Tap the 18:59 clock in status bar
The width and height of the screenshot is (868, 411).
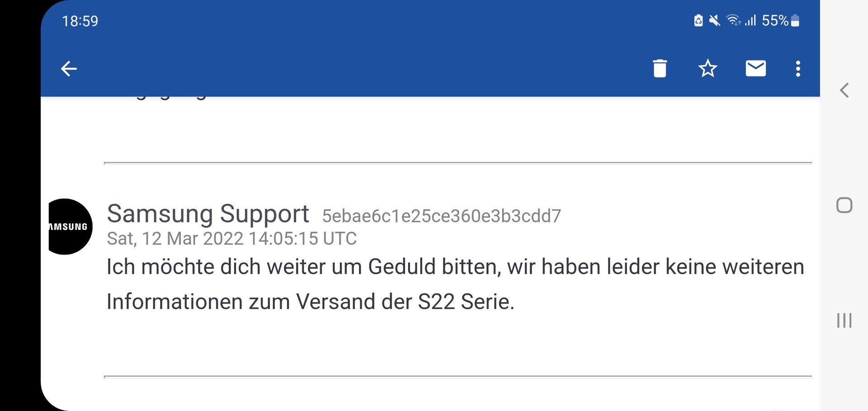[x=80, y=21]
